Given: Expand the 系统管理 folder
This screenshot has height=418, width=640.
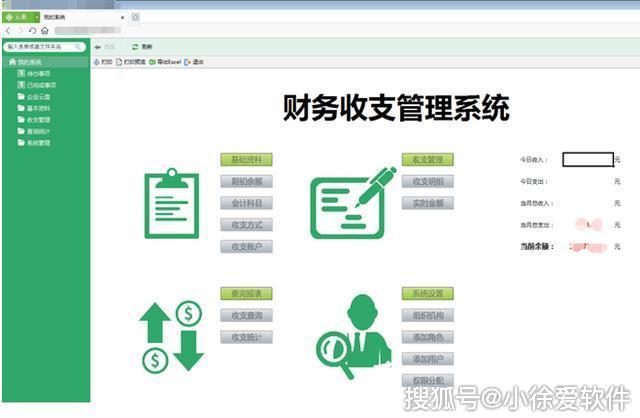Looking at the screenshot, I should pos(34,143).
